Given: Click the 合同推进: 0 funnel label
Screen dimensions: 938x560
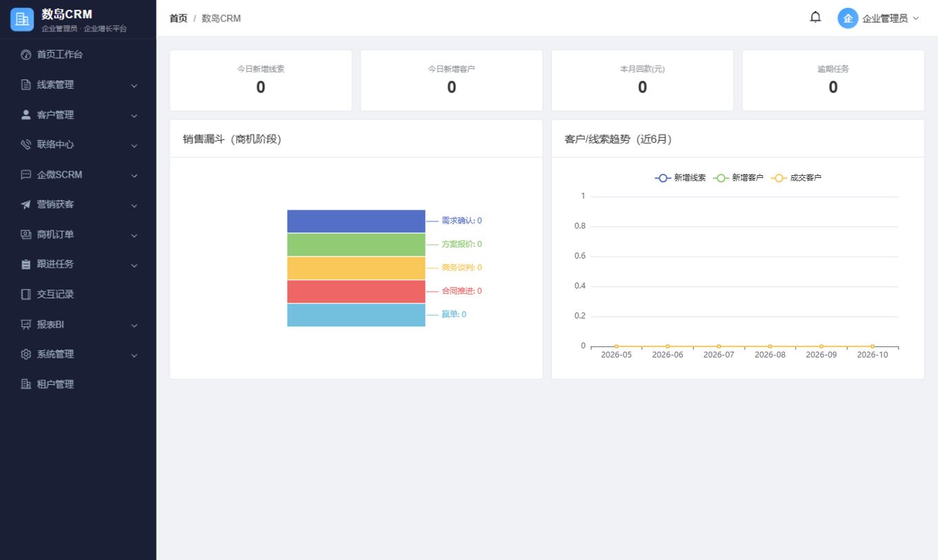Looking at the screenshot, I should pyautogui.click(x=461, y=291).
